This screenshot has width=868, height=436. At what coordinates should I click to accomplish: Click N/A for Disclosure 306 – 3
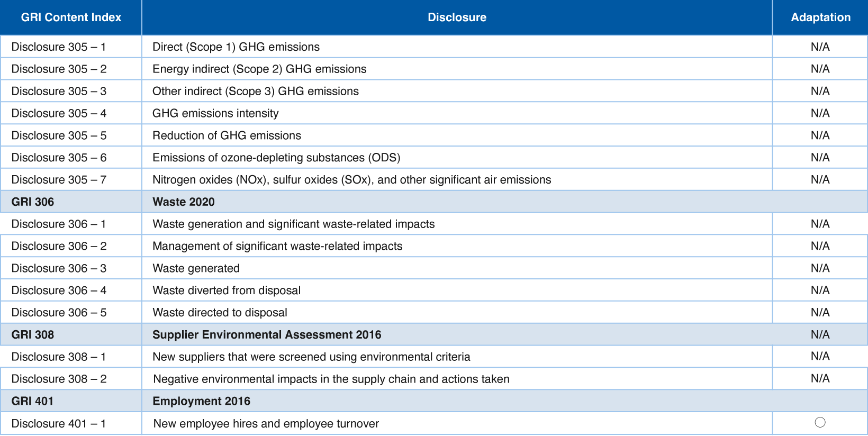click(820, 268)
